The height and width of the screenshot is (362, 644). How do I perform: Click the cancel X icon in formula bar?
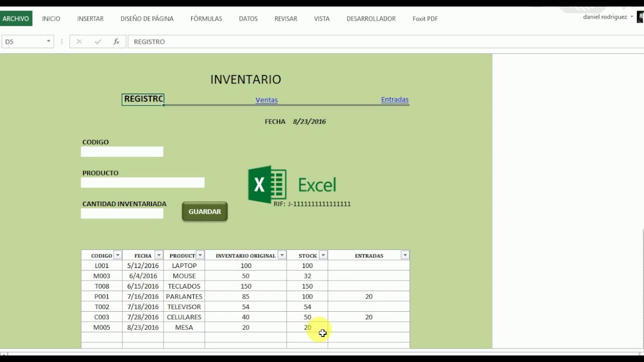click(x=79, y=42)
